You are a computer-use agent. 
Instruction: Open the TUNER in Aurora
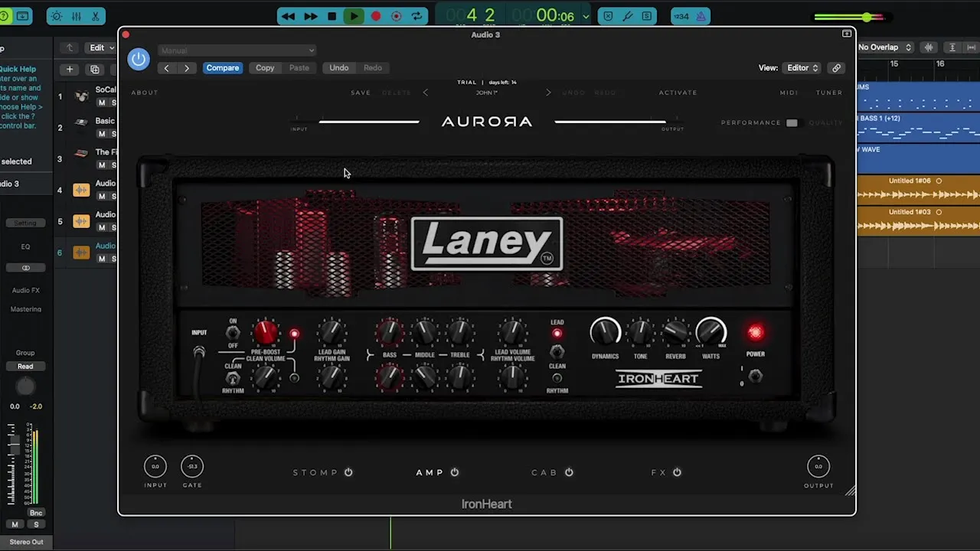pos(829,93)
